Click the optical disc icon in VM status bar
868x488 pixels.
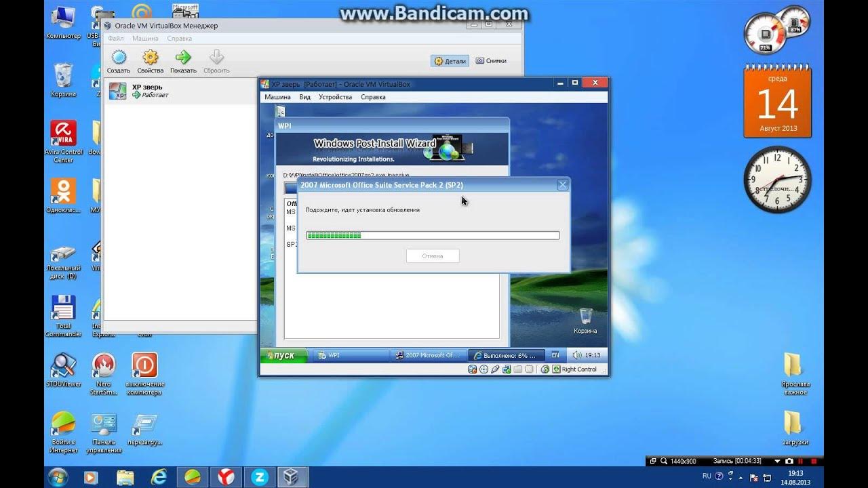click(x=484, y=369)
